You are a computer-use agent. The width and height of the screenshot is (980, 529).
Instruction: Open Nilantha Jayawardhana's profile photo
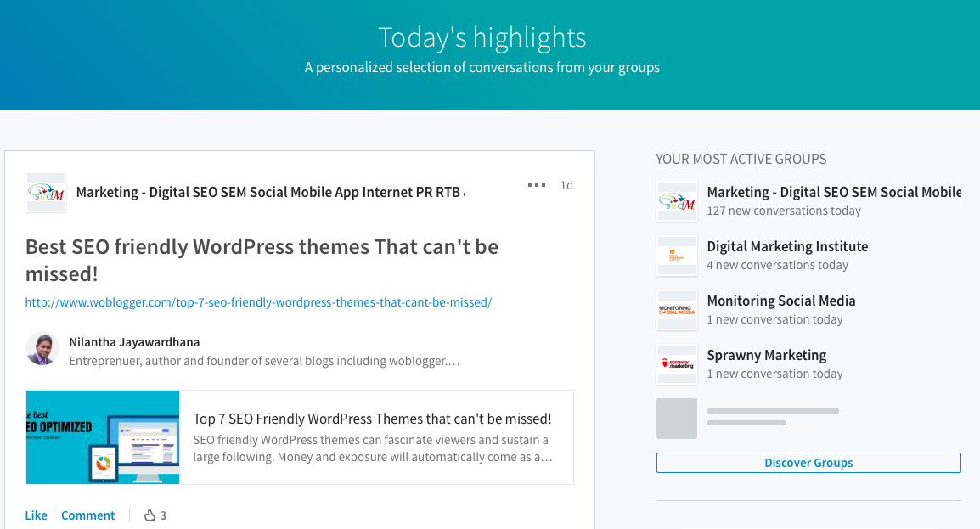(x=42, y=348)
